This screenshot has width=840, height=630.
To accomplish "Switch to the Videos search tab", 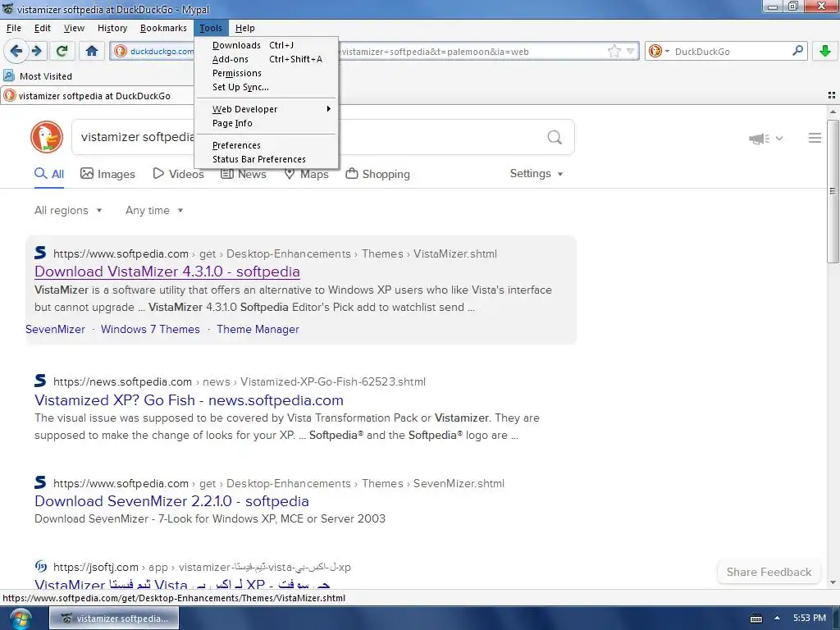I will tap(178, 174).
